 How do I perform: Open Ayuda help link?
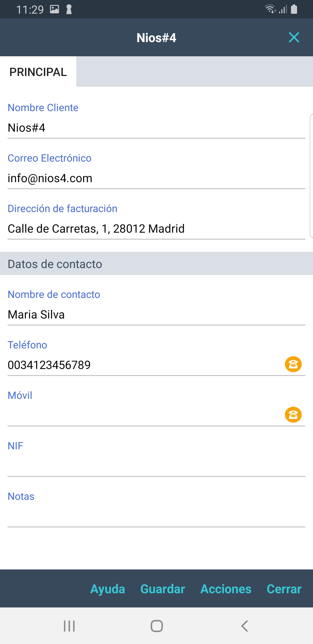point(108,589)
